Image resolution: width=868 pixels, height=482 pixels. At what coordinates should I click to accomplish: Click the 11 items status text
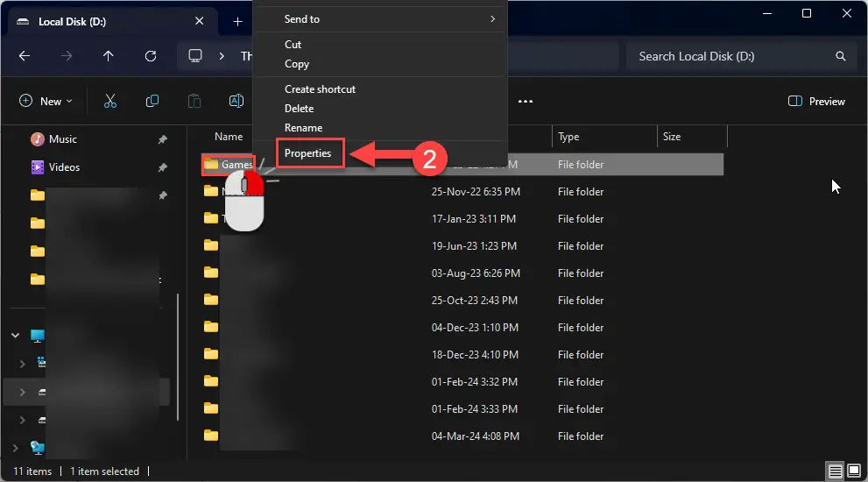pyautogui.click(x=32, y=471)
